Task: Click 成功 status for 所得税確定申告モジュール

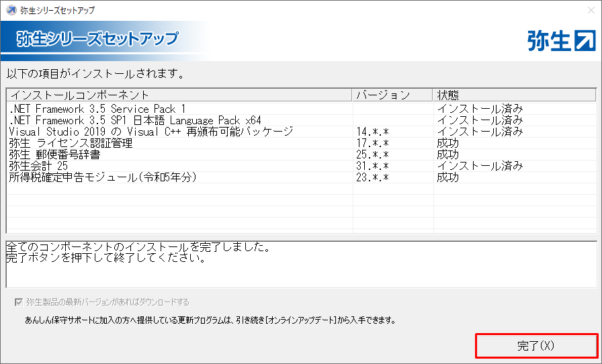Action: pyautogui.click(x=447, y=177)
